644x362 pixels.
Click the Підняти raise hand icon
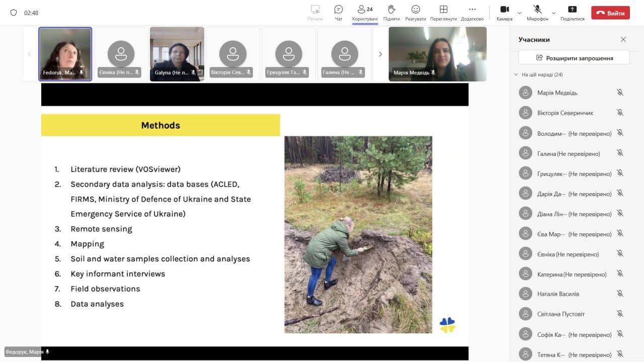point(391,10)
